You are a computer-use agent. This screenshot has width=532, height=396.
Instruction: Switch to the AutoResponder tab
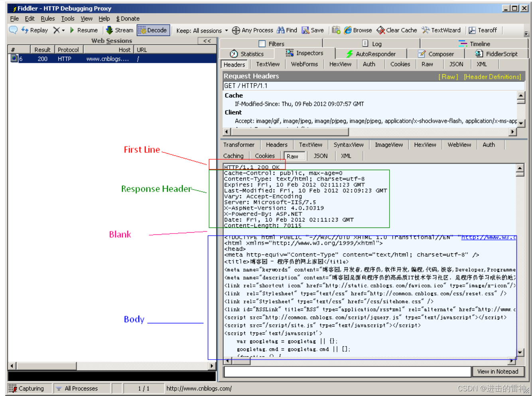click(371, 53)
